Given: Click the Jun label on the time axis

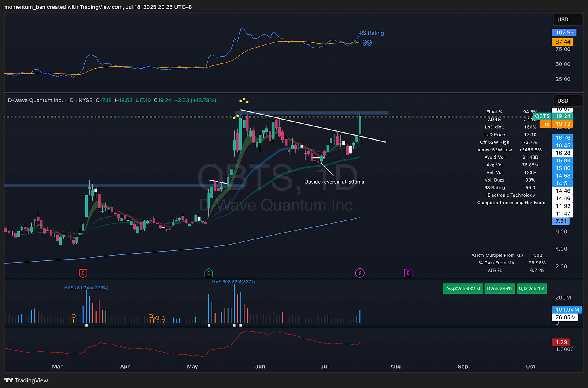Looking at the screenshot, I should (x=260, y=367).
